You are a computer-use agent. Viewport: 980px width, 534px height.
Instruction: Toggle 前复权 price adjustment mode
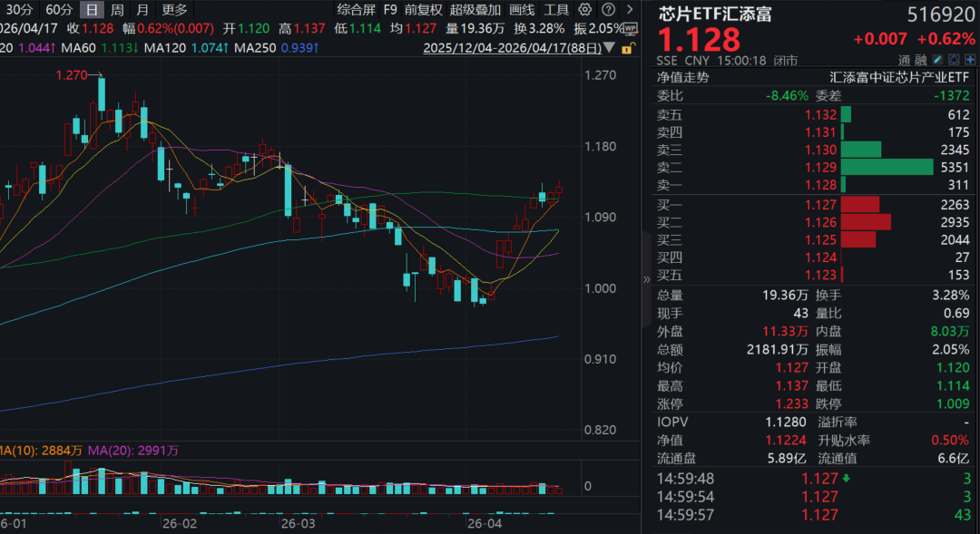424,10
